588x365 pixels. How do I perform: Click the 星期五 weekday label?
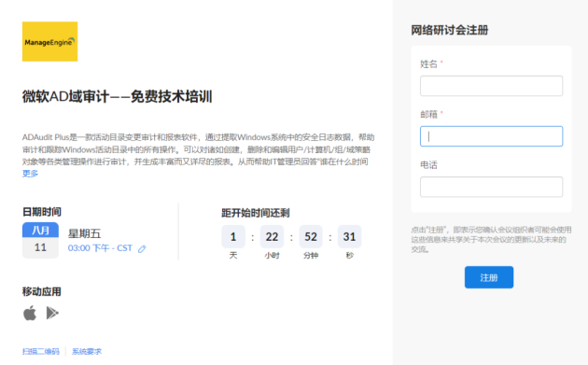[x=84, y=234]
